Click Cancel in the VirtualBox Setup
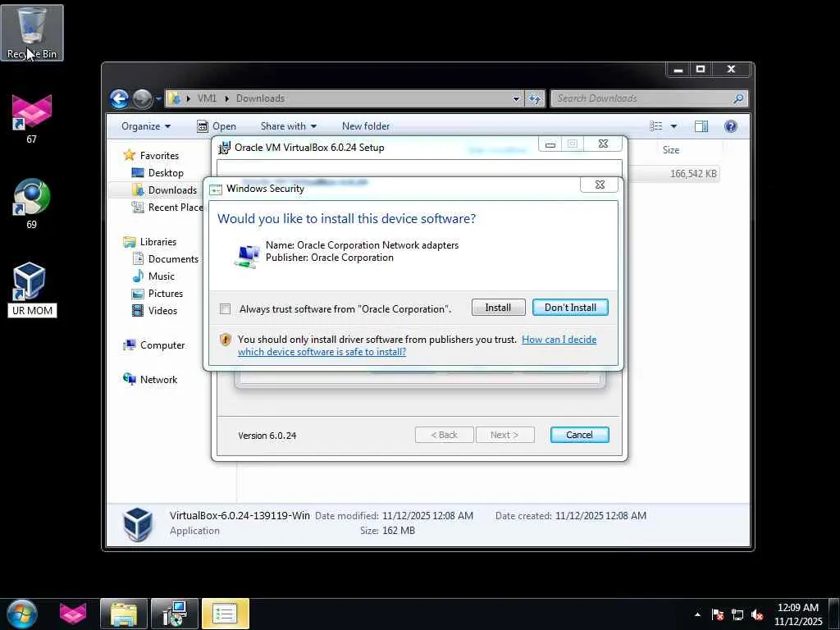 580,435
